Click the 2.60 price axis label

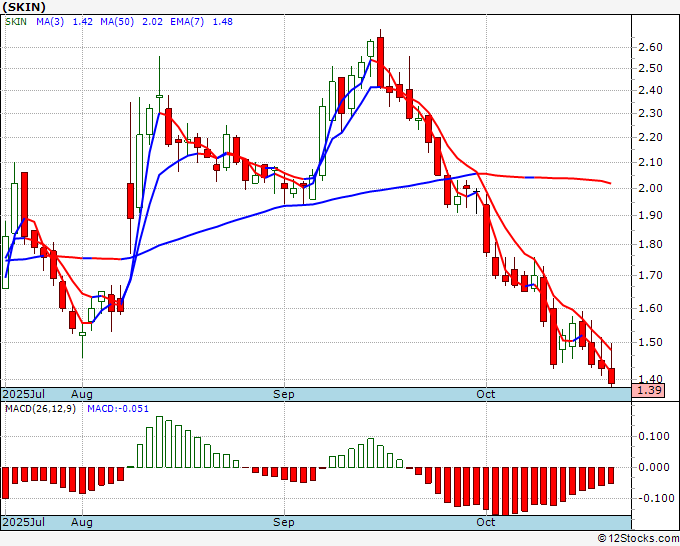point(650,47)
